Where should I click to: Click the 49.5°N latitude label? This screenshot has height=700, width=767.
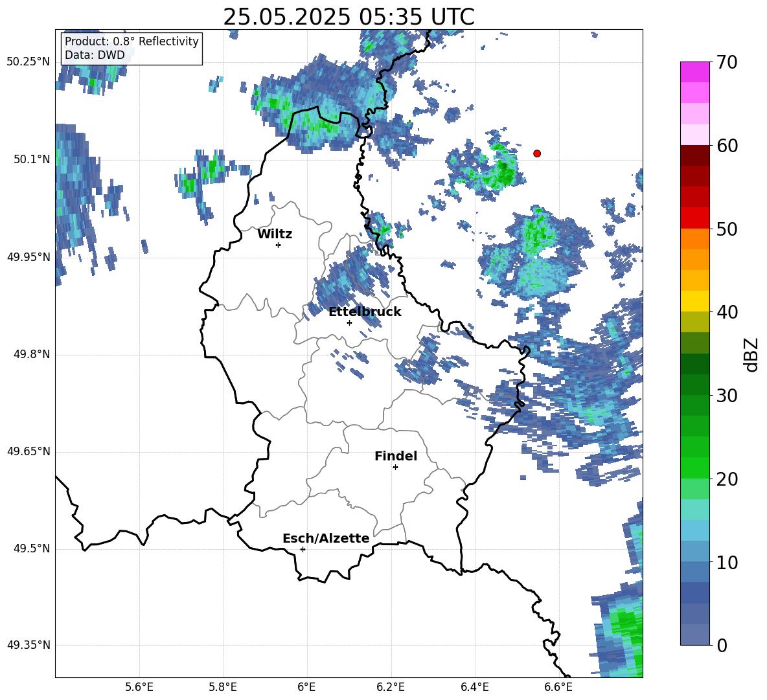click(32, 548)
